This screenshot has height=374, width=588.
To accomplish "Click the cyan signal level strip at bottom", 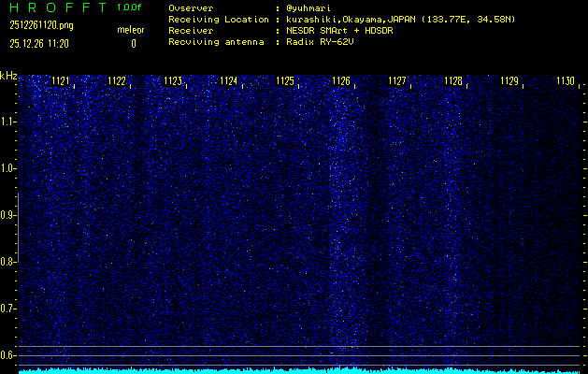I will pyautogui.click(x=299, y=370).
